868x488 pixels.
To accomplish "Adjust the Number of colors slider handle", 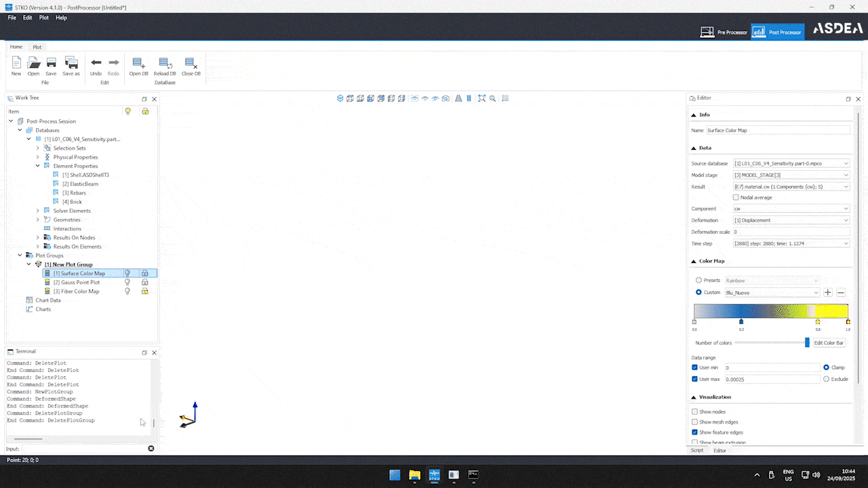I will point(807,343).
